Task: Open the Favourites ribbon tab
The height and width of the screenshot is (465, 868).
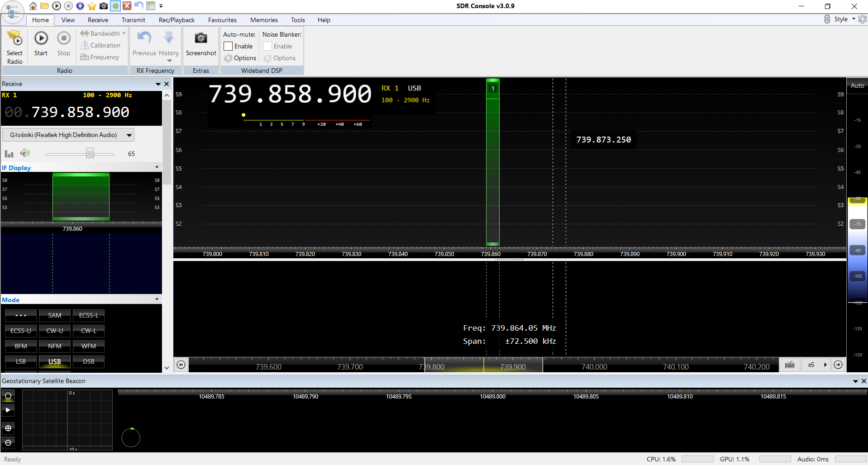Action: coord(222,20)
